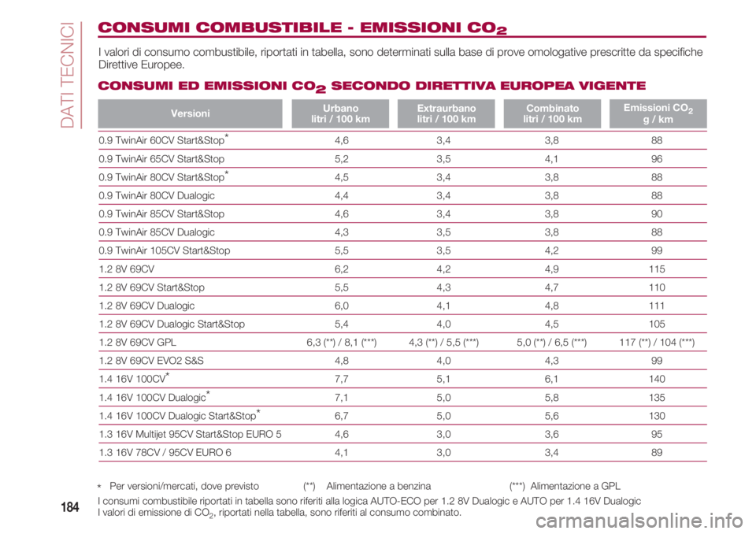The image size is (756, 534).
Task: Click the plain "1.2 8V 69CV" row label
Action: point(126,269)
